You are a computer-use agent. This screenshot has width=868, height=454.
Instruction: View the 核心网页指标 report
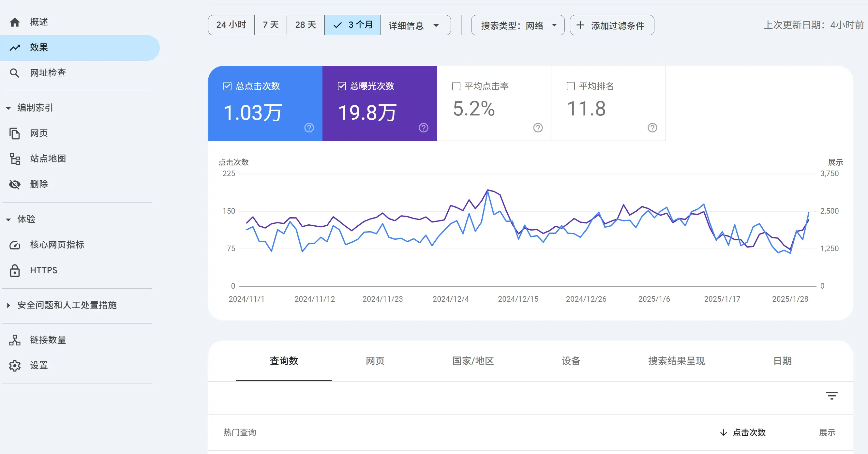click(57, 245)
